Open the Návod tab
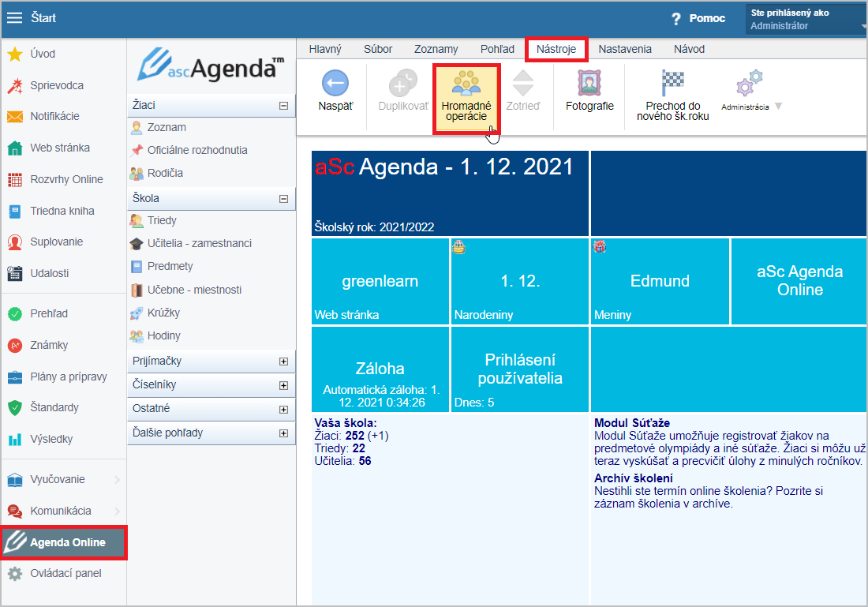This screenshot has width=868, height=607. 689,49
